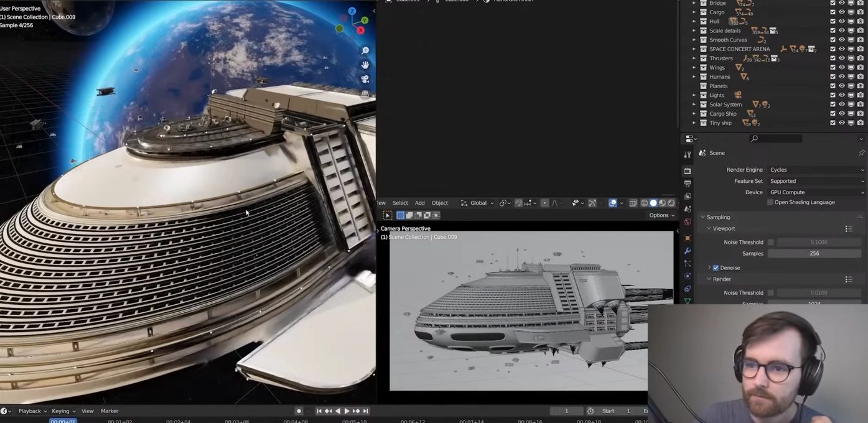Open the Output properties tab
Image resolution: width=868 pixels, height=423 pixels.
coord(688,184)
